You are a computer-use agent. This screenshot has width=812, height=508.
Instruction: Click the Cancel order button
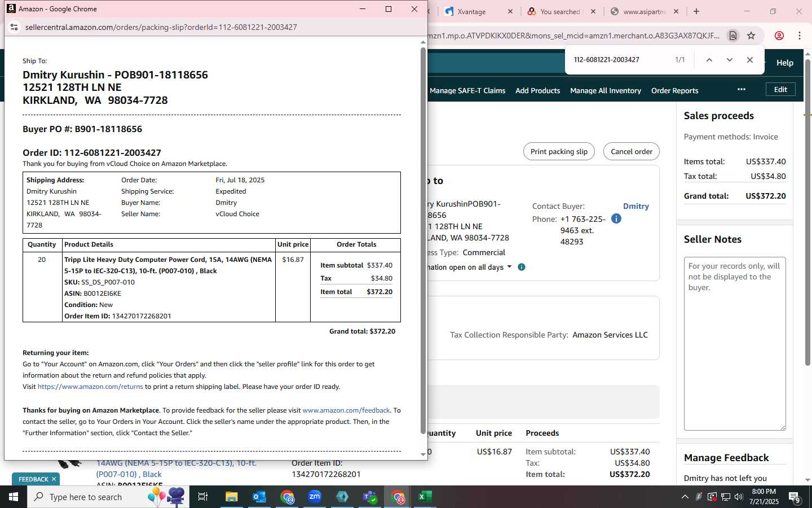pos(632,151)
